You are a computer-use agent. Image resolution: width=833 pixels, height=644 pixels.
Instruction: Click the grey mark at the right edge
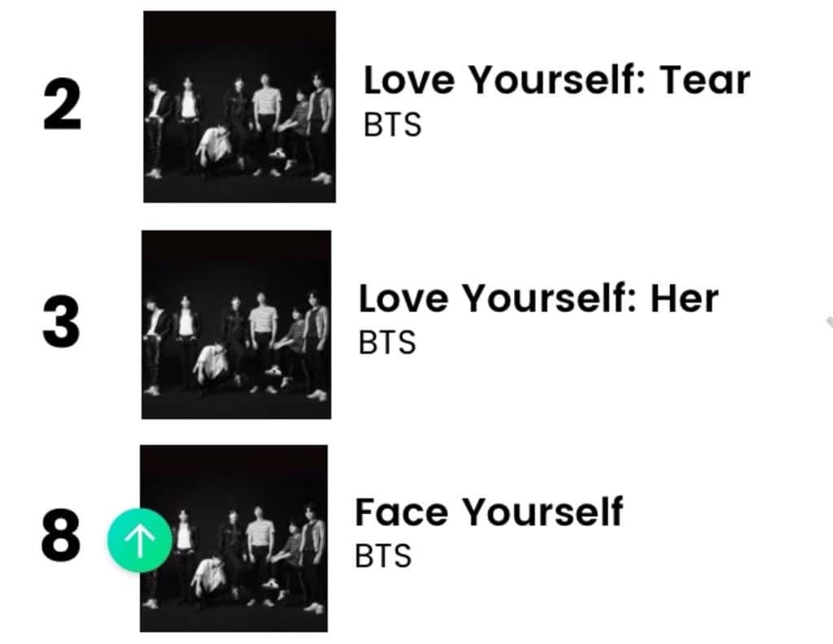tap(827, 323)
